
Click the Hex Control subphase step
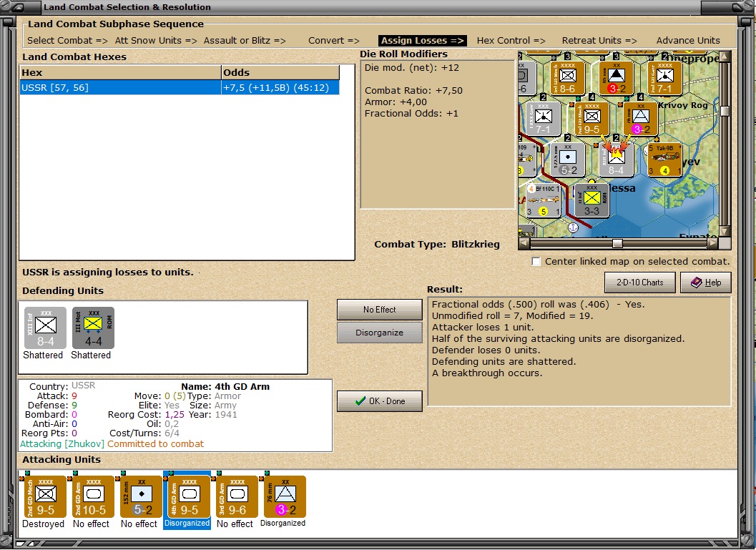click(511, 41)
